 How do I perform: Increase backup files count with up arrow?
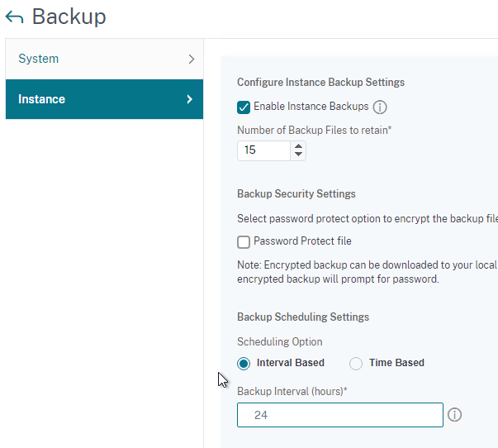[x=298, y=146]
